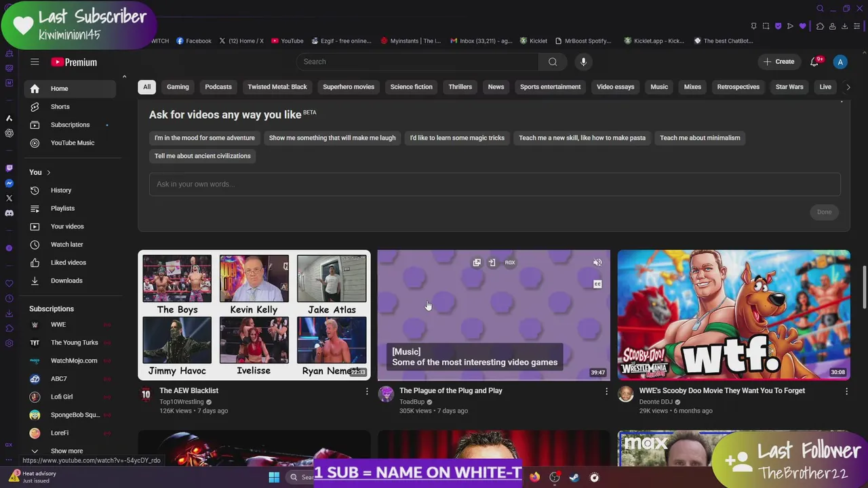Open the notifications bell
This screenshot has height=488, width=868.
pos(814,62)
